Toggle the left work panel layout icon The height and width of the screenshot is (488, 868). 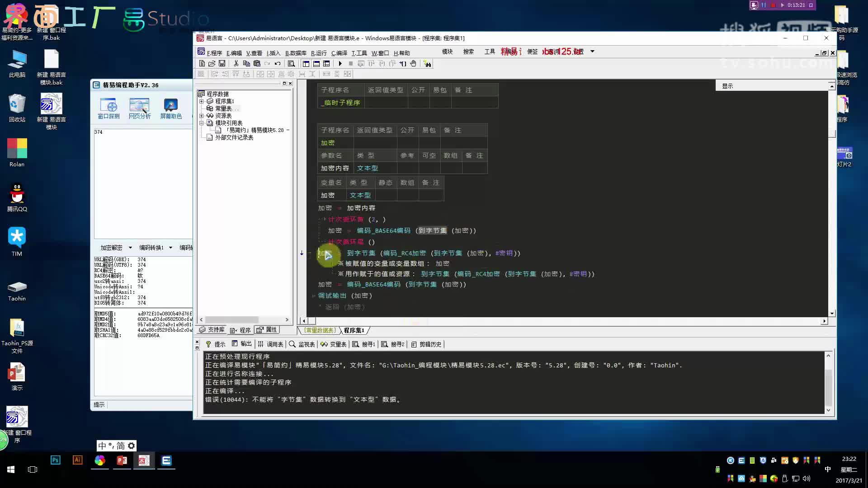click(x=306, y=64)
